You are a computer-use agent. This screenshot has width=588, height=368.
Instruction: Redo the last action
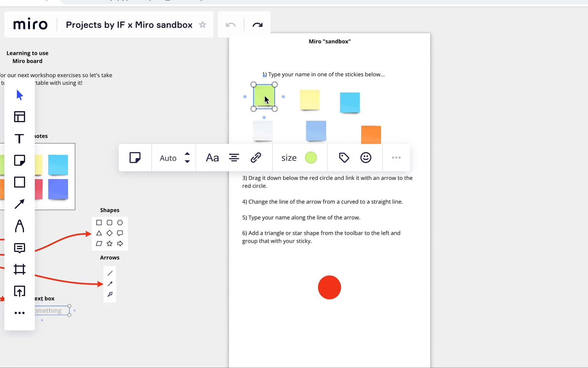coord(258,25)
